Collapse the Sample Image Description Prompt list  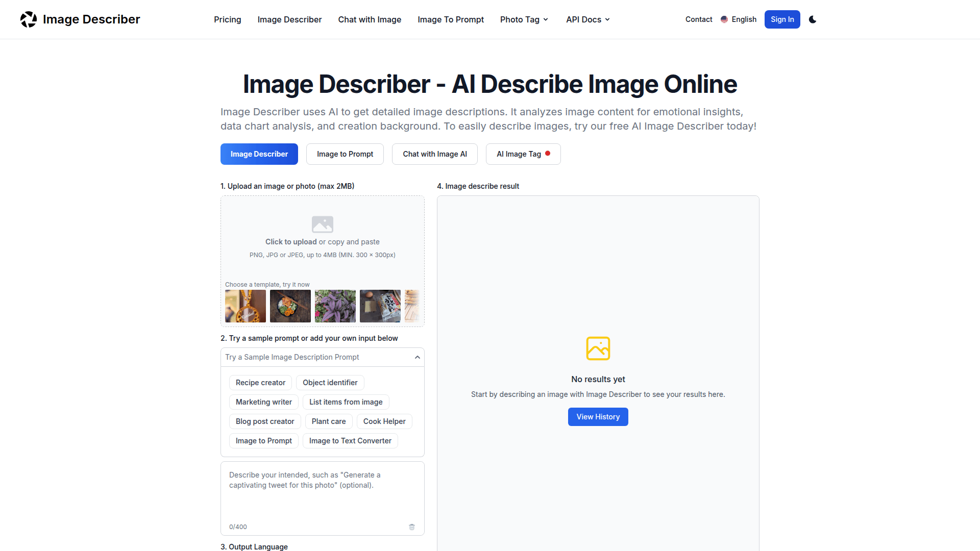click(x=417, y=357)
